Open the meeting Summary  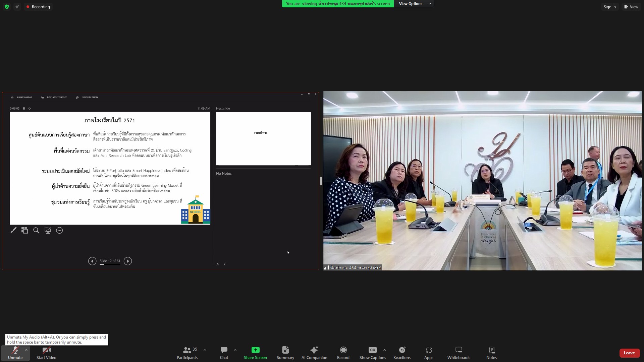(x=285, y=353)
